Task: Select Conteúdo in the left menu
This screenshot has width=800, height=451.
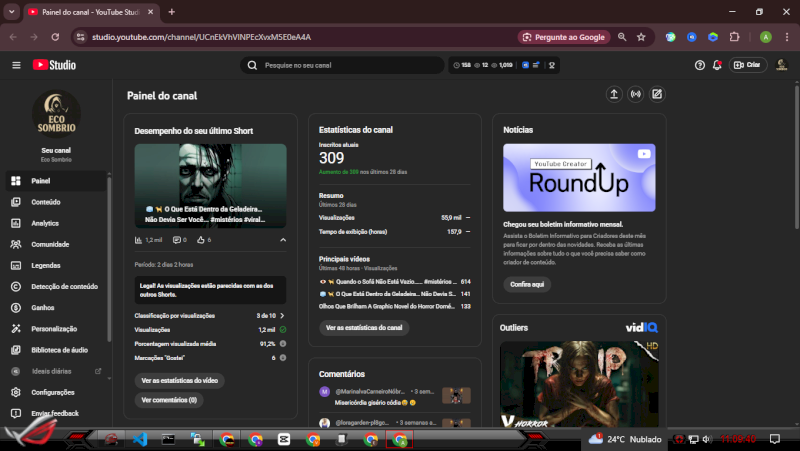Action: (45, 202)
